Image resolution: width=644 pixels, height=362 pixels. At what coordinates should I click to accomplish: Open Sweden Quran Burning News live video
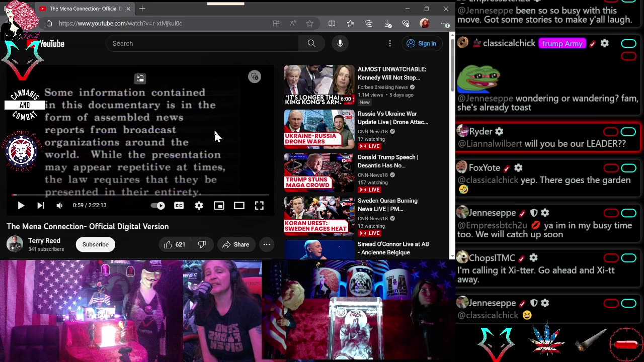pyautogui.click(x=387, y=205)
